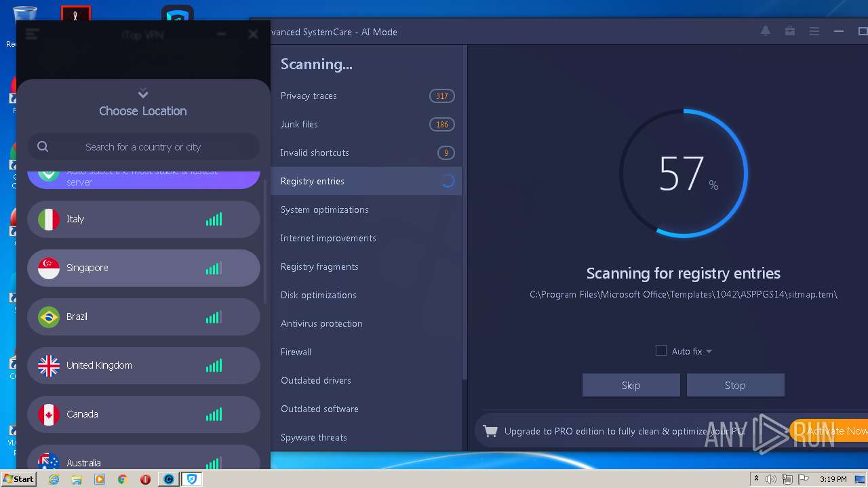The width and height of the screenshot is (868, 488).
Task: Click the SystemCare scan list scrollbar
Action: point(465,212)
